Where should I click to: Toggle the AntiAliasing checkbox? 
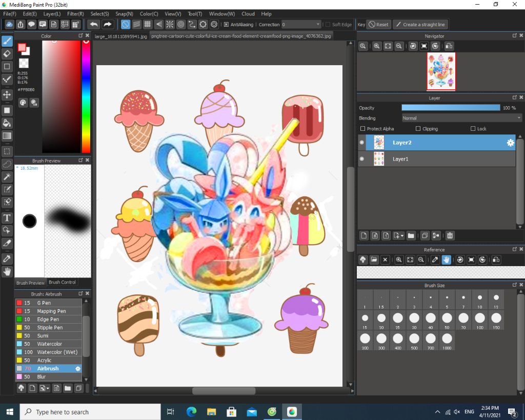[226, 25]
